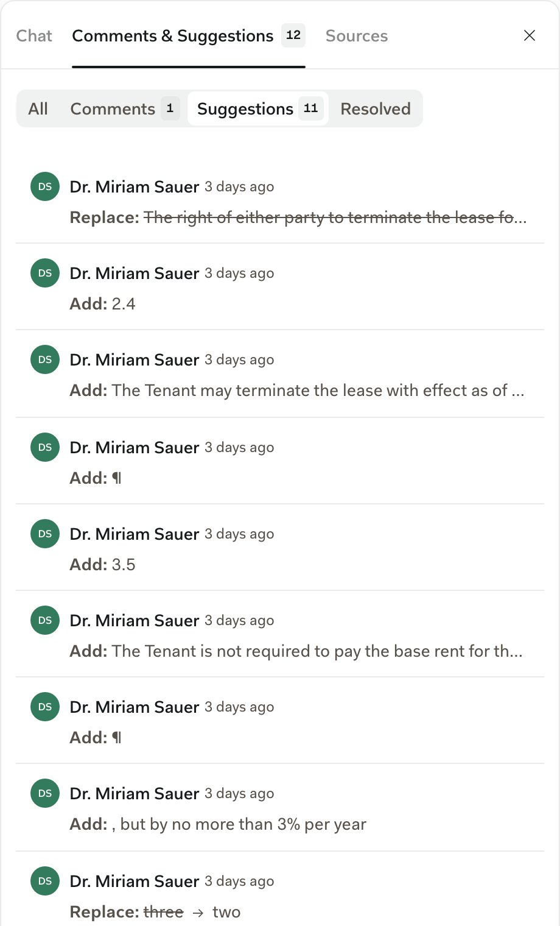Viewport: 560px width, 926px height.
Task: Open 'Tenant is not required to pay' suggestion
Action: tap(280, 634)
